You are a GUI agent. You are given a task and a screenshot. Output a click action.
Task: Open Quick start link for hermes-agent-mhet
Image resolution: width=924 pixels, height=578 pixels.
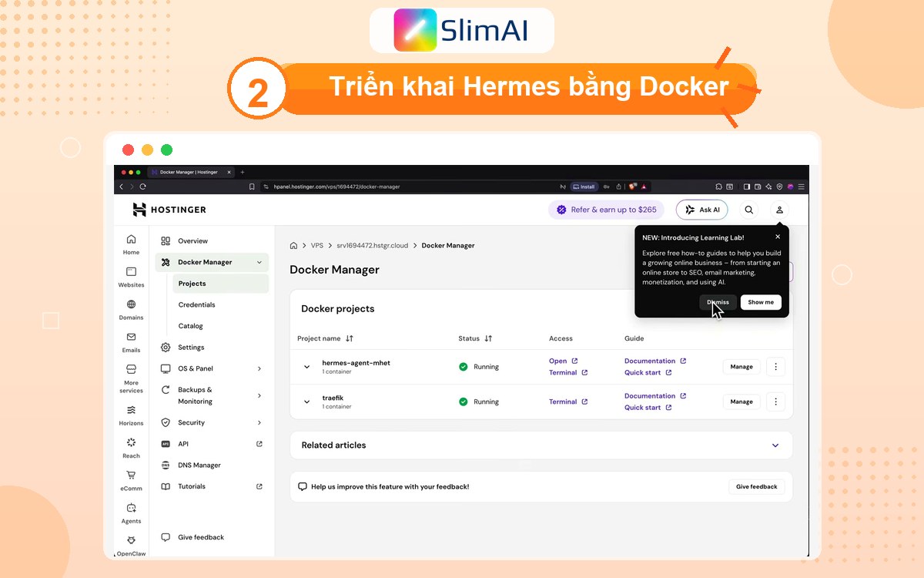click(x=648, y=373)
